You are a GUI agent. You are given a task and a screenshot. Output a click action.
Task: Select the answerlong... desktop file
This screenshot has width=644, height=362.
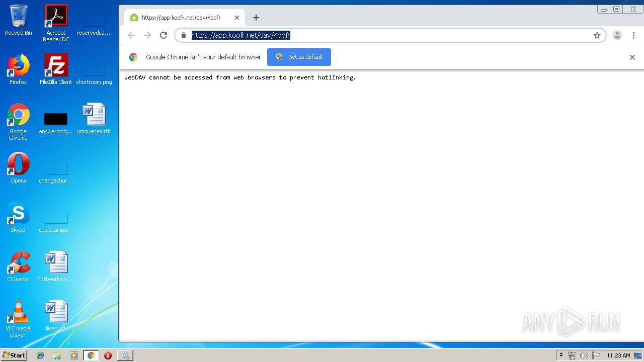56,123
